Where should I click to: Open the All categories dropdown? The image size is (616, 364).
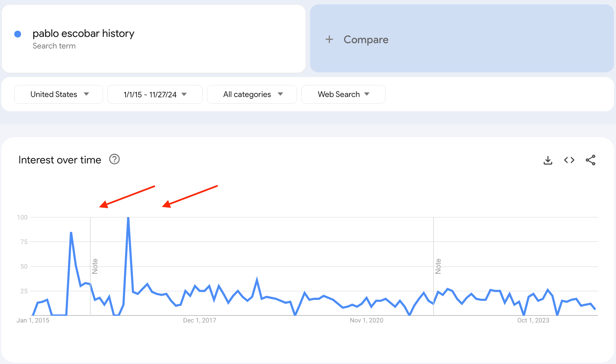click(x=252, y=94)
